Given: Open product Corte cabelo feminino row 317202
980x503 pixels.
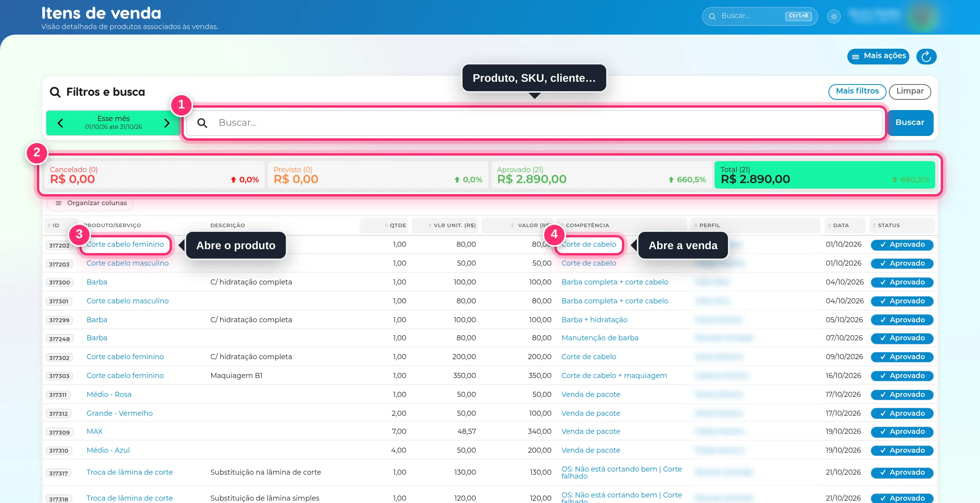Looking at the screenshot, I should click(x=125, y=244).
